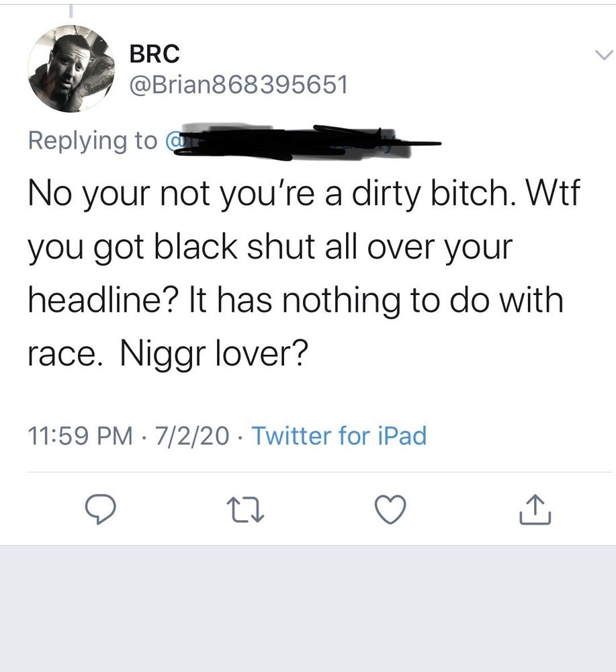The height and width of the screenshot is (672, 616).
Task: Click the 7/2/20 date
Action: [192, 436]
